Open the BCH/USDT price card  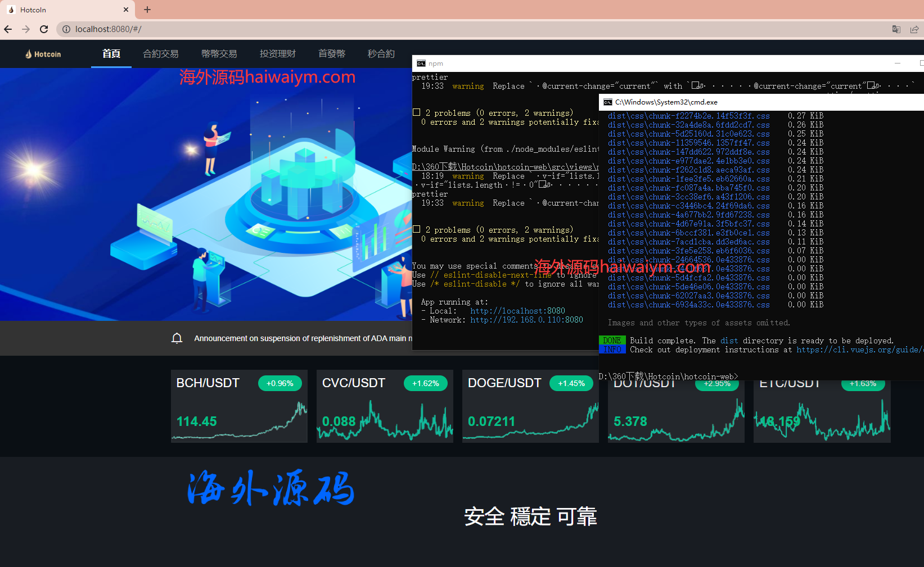pos(239,406)
